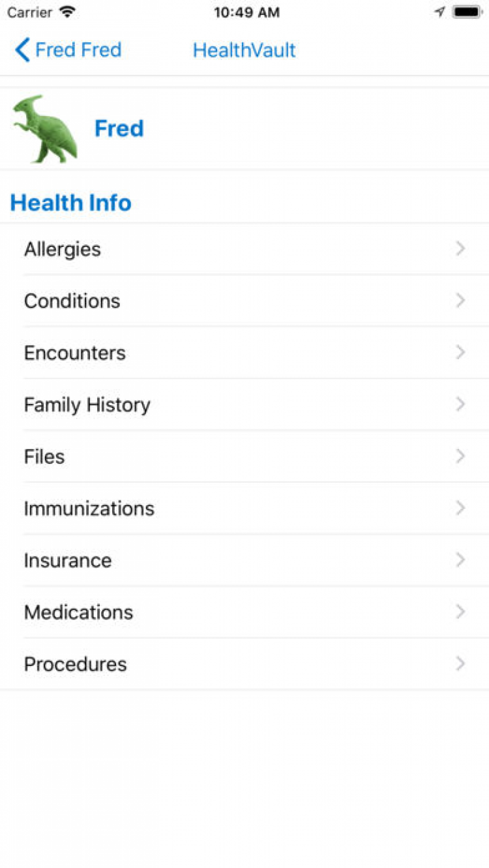Image resolution: width=489 pixels, height=868 pixels.
Task: Open the Conditions entry
Action: pyautogui.click(x=72, y=301)
